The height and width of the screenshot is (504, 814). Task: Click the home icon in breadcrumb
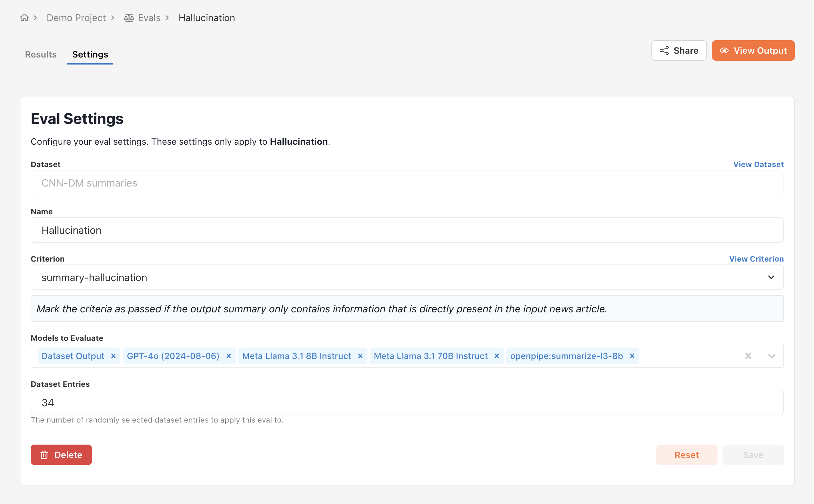pos(24,17)
